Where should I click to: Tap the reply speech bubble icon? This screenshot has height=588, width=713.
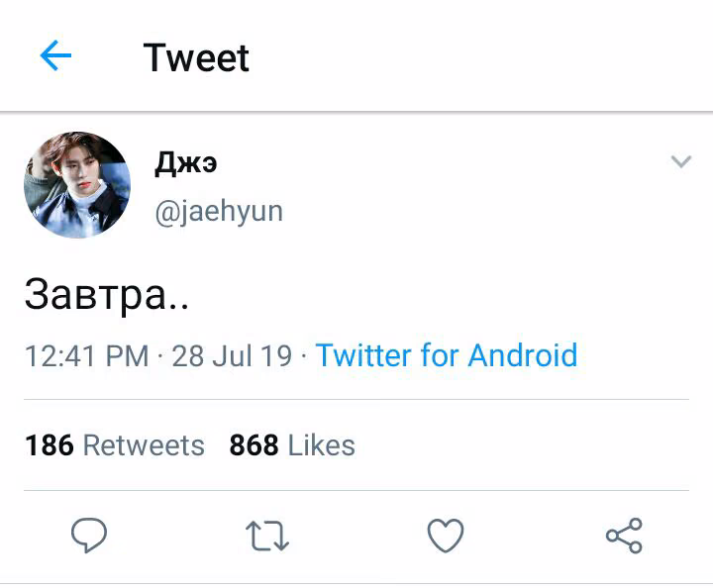coord(89,535)
